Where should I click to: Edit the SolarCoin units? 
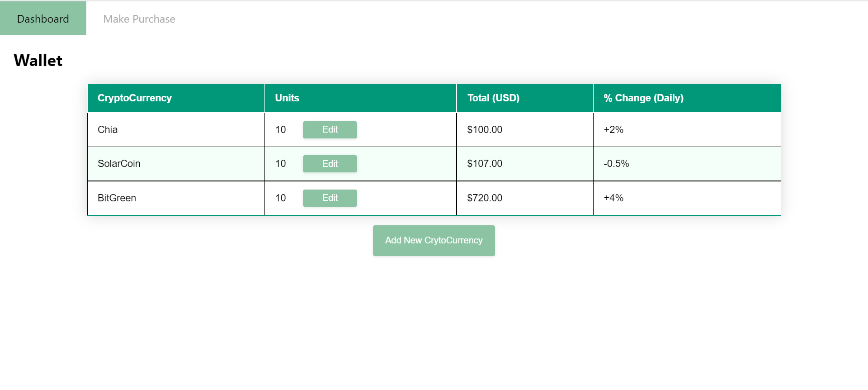(330, 164)
